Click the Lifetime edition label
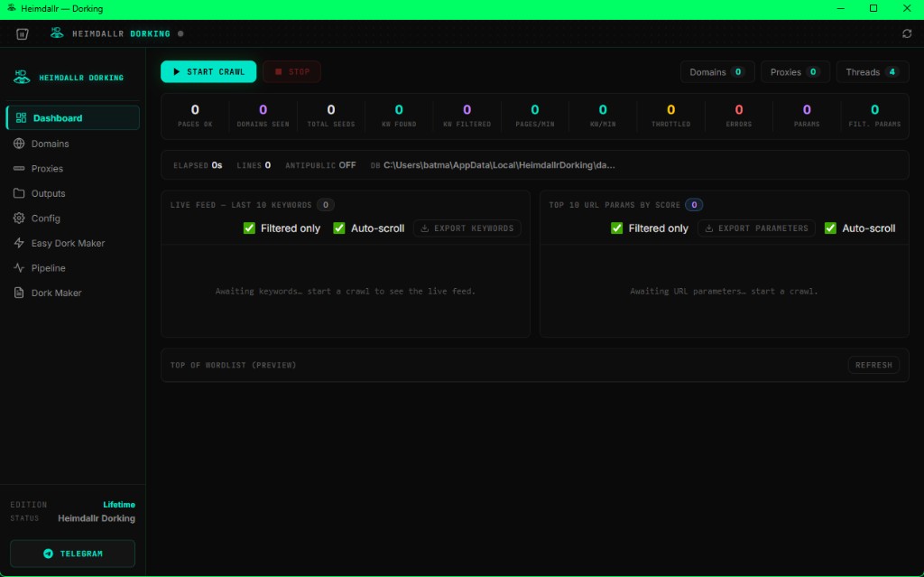This screenshot has width=924, height=577. pos(119,505)
